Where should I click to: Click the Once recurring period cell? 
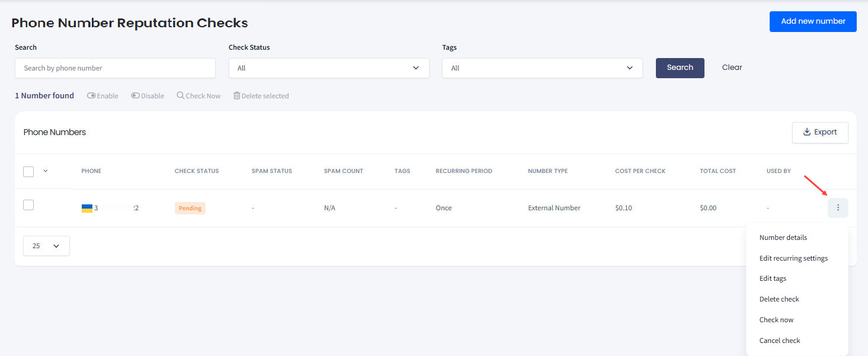tap(444, 209)
